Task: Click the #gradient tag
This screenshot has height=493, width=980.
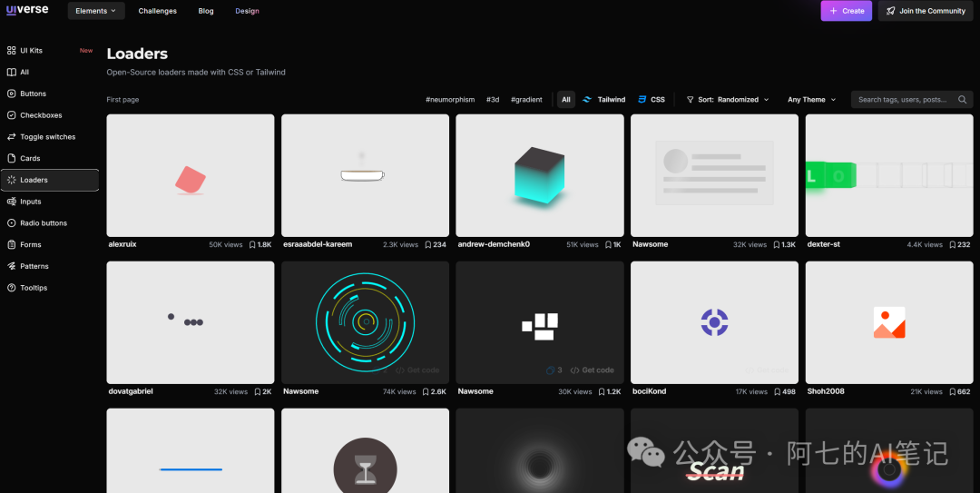Action: (526, 100)
